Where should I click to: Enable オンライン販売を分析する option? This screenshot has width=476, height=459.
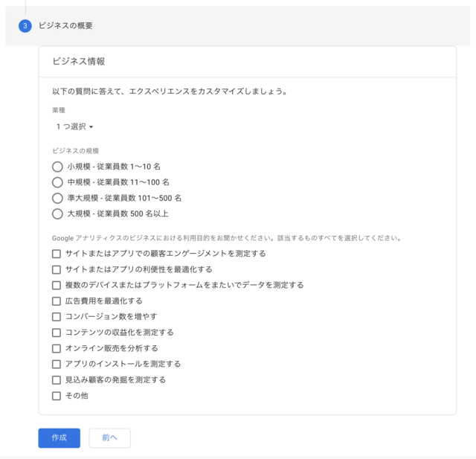click(x=57, y=348)
